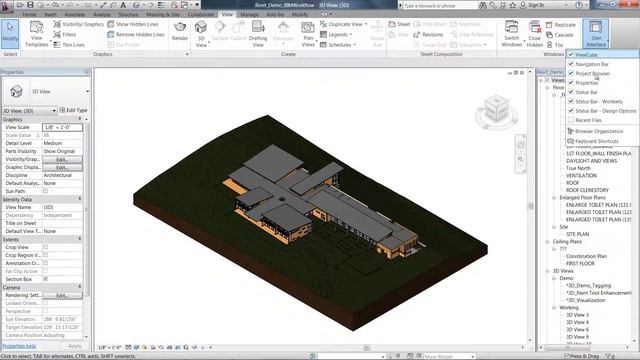640x360 pixels.
Task: Click Edit Type button
Action: pyautogui.click(x=73, y=110)
